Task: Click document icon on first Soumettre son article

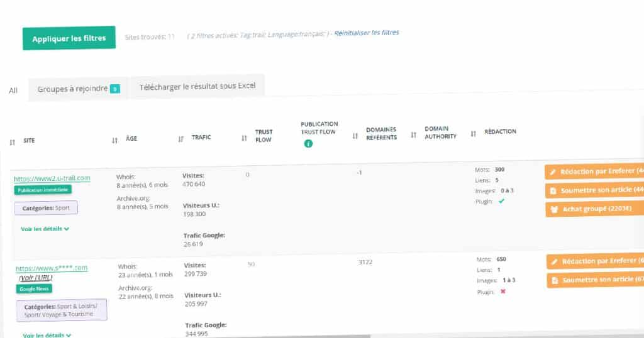Action: click(553, 191)
